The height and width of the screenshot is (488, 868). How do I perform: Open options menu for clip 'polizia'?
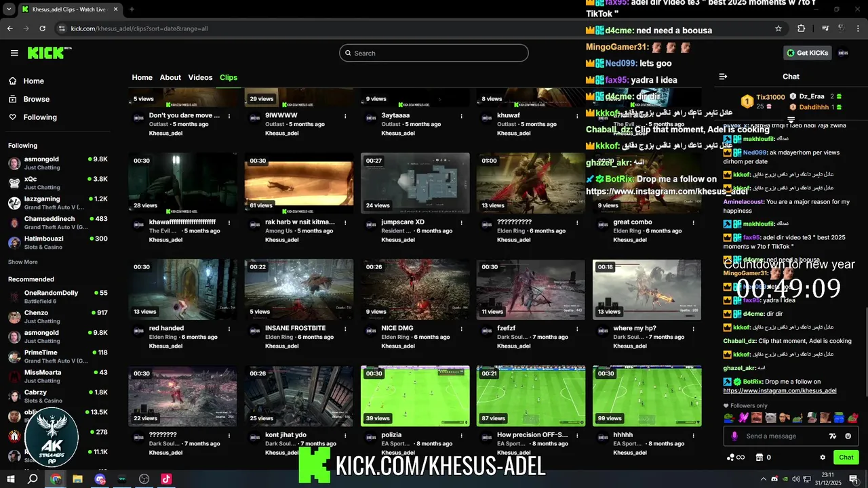[461, 435]
